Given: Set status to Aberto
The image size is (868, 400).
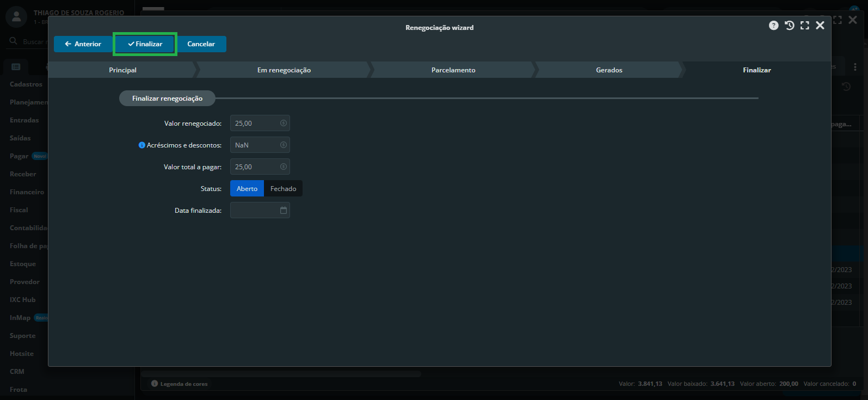Looking at the screenshot, I should (247, 189).
